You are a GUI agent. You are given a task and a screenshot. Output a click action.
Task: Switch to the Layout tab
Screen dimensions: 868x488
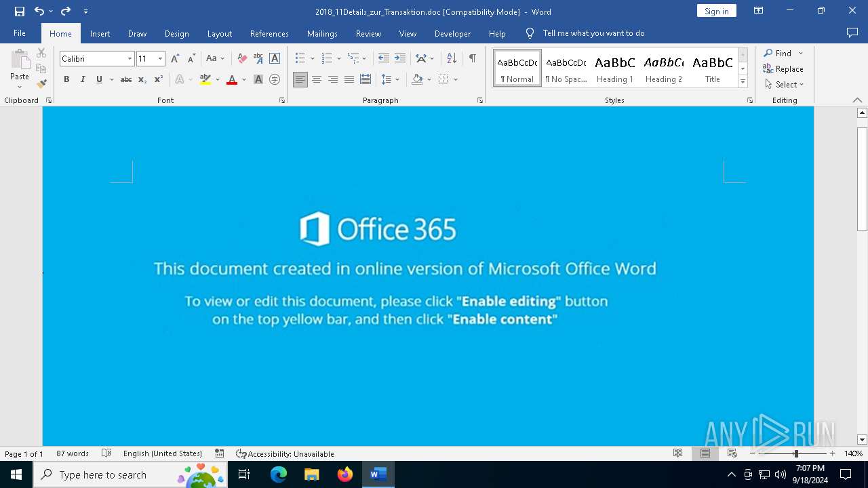[x=219, y=33]
